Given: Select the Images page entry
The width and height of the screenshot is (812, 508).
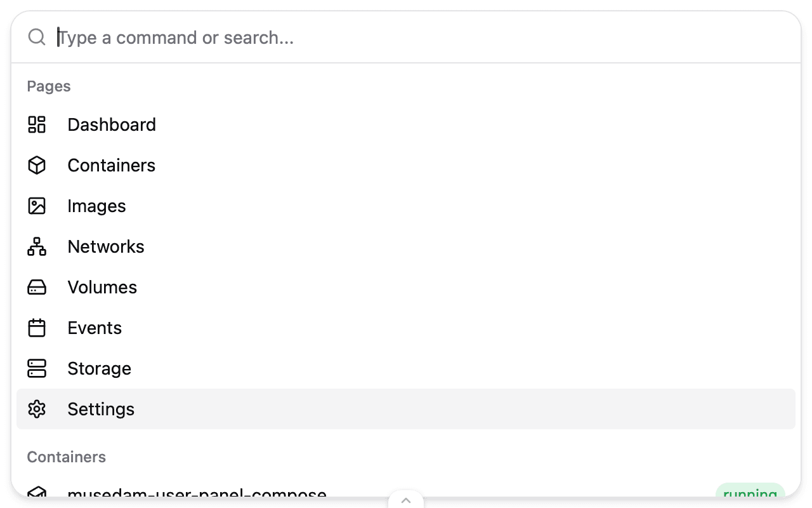Looking at the screenshot, I should (x=97, y=206).
